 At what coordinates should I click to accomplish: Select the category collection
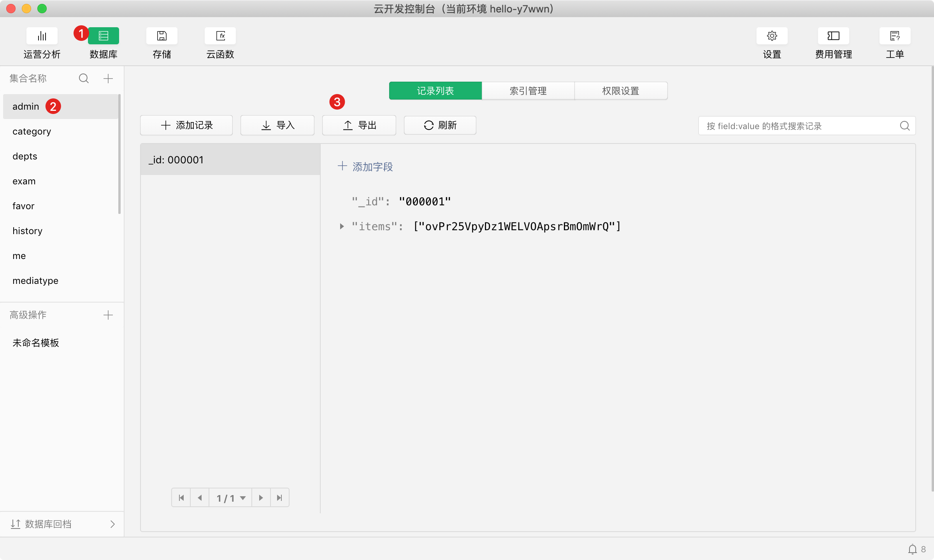32,131
